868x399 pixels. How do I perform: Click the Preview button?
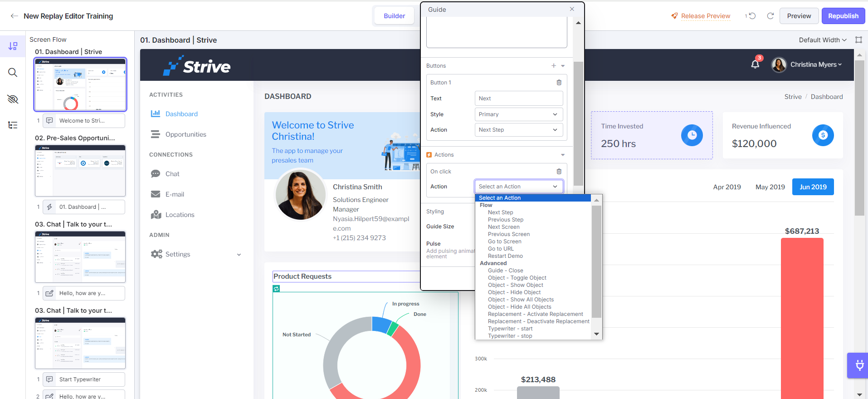click(799, 16)
